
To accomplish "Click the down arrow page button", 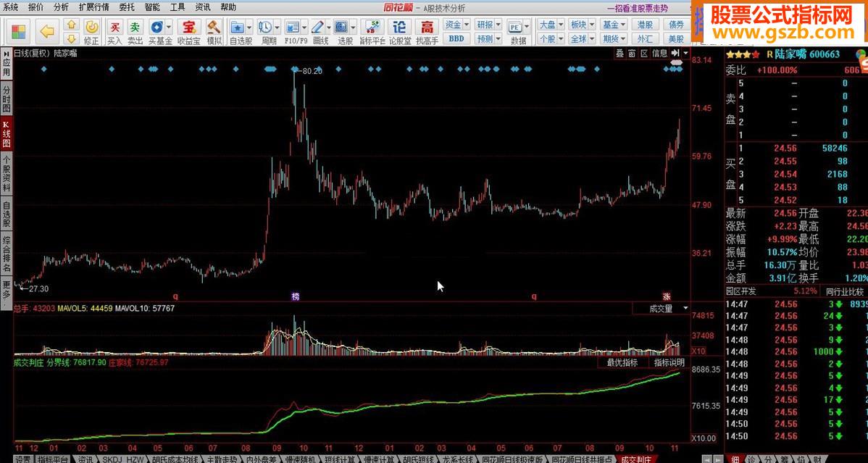I will click(71, 39).
